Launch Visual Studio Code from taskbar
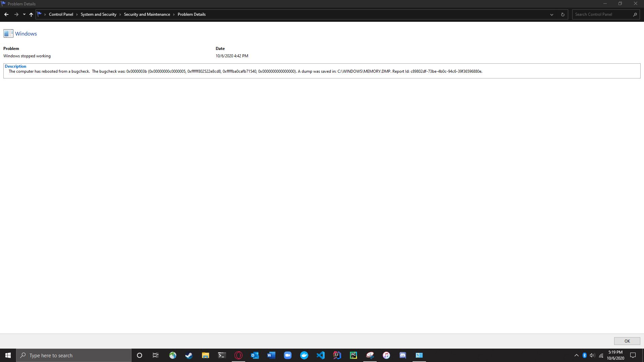The width and height of the screenshot is (644, 362). (x=321, y=355)
